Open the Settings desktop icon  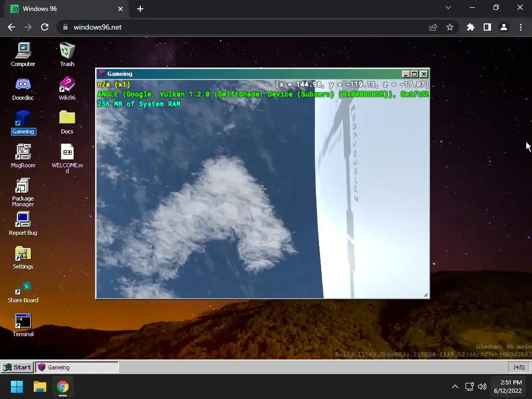pos(23,258)
